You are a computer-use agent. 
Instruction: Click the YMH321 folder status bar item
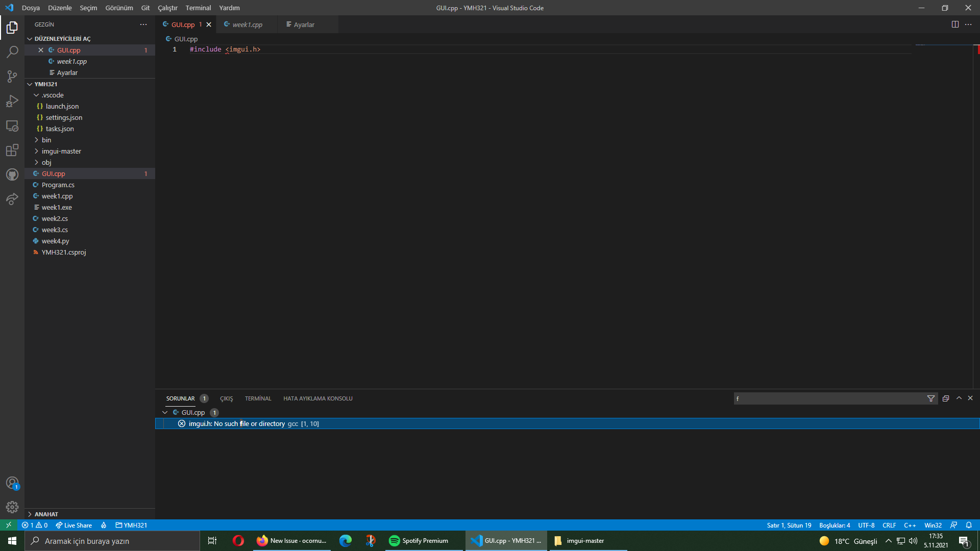pyautogui.click(x=131, y=525)
